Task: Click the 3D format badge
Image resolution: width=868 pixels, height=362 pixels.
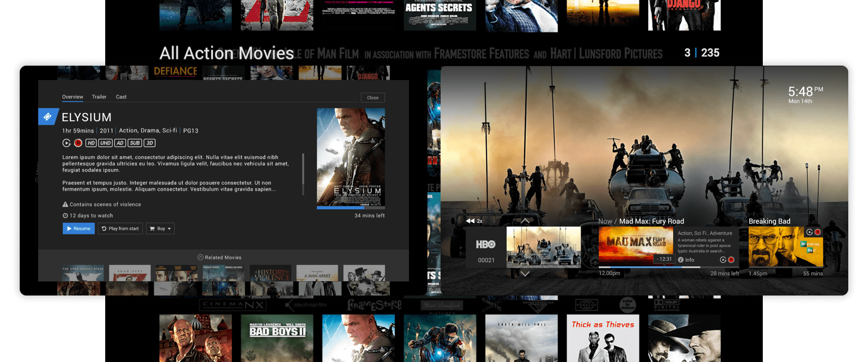Action: pyautogui.click(x=150, y=143)
